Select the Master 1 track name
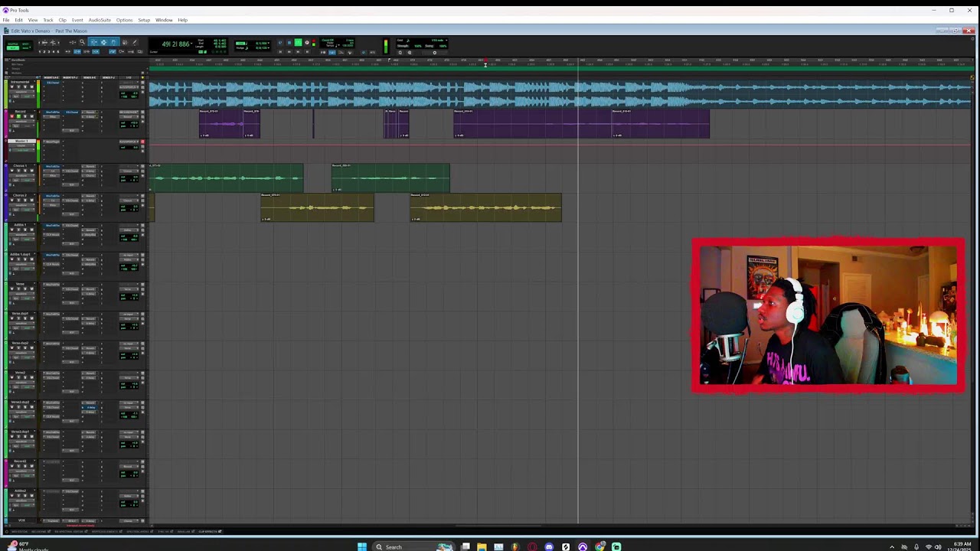Image resolution: width=980 pixels, height=551 pixels. pos(21,141)
